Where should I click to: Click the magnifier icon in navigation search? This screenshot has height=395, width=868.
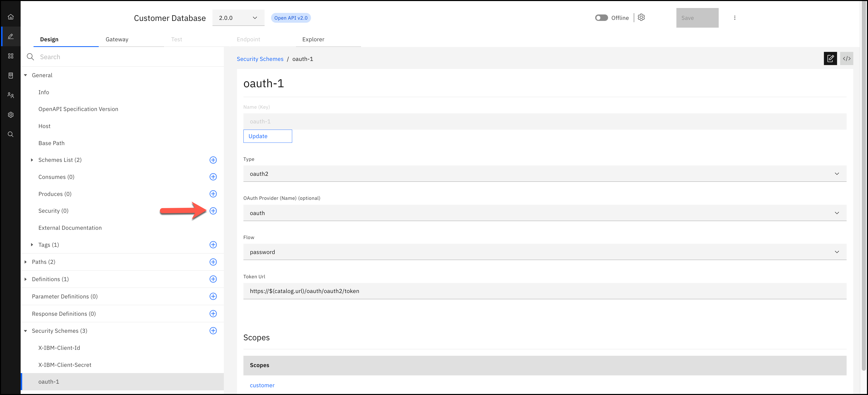(30, 57)
